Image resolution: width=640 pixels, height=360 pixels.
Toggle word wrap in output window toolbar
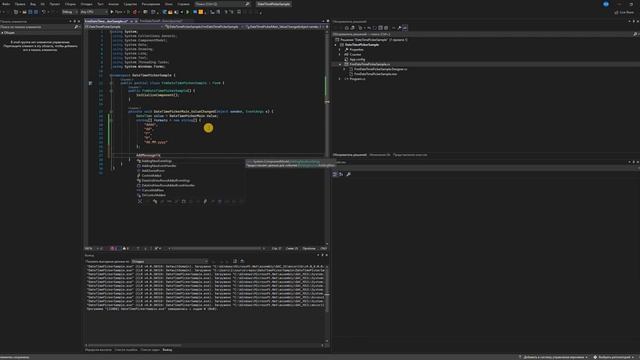pos(242,261)
